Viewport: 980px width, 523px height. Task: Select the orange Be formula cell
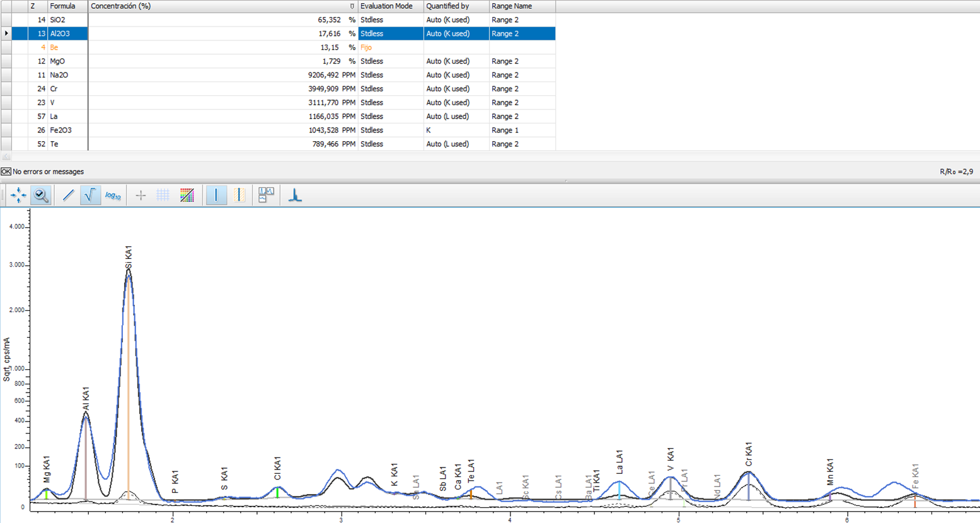(67, 48)
